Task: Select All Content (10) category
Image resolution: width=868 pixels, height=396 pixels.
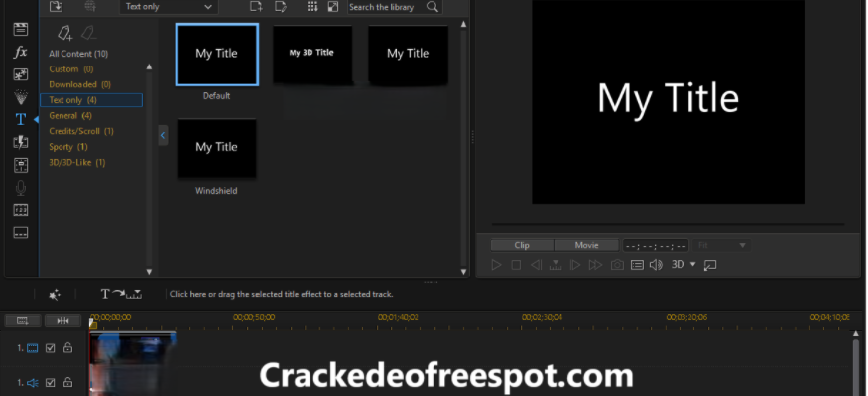Action: (x=78, y=54)
